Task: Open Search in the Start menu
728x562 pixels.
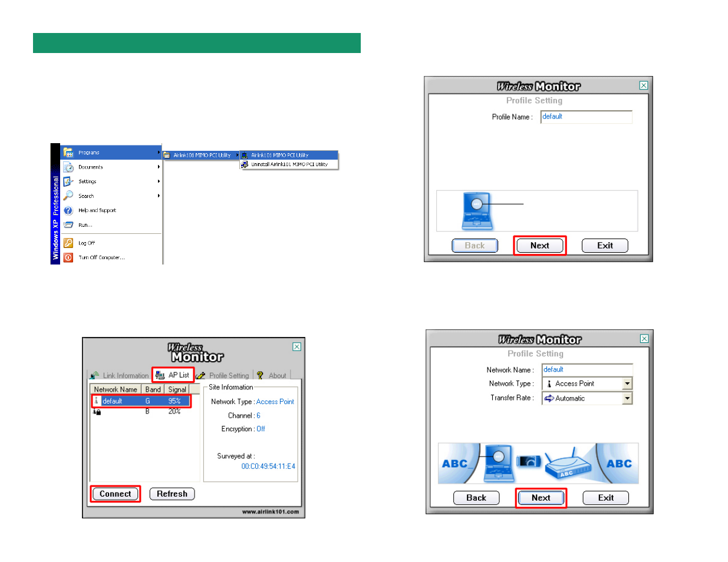Action: point(111,196)
